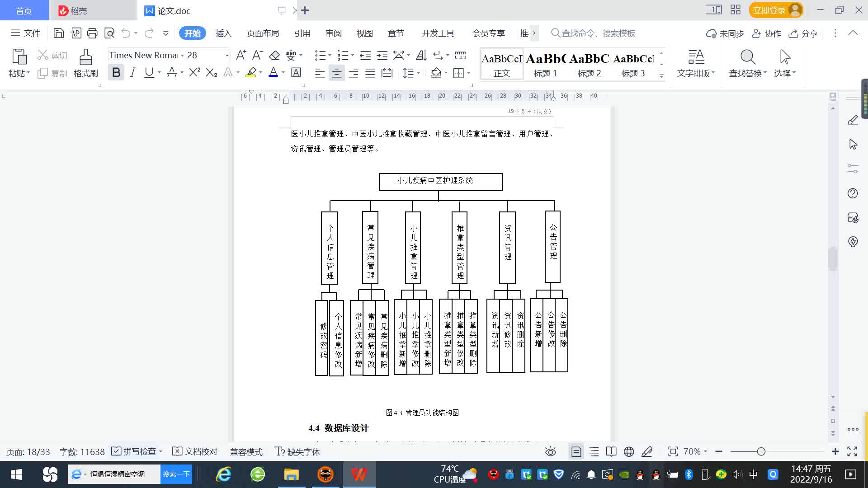Open Print Preview icon
868x488 pixels.
pos(109,33)
